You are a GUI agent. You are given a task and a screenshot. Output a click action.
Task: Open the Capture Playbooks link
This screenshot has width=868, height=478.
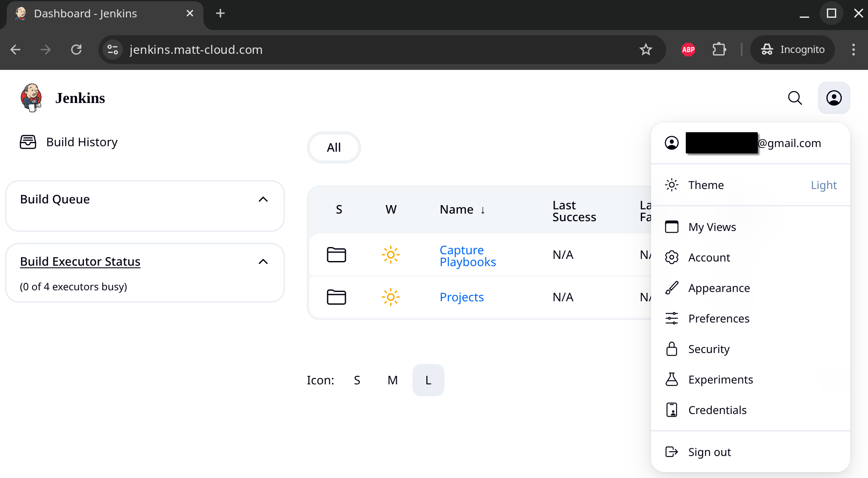coord(467,256)
